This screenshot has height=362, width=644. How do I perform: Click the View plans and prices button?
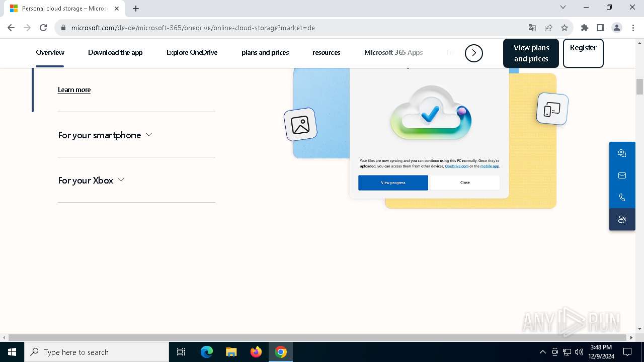tap(531, 53)
